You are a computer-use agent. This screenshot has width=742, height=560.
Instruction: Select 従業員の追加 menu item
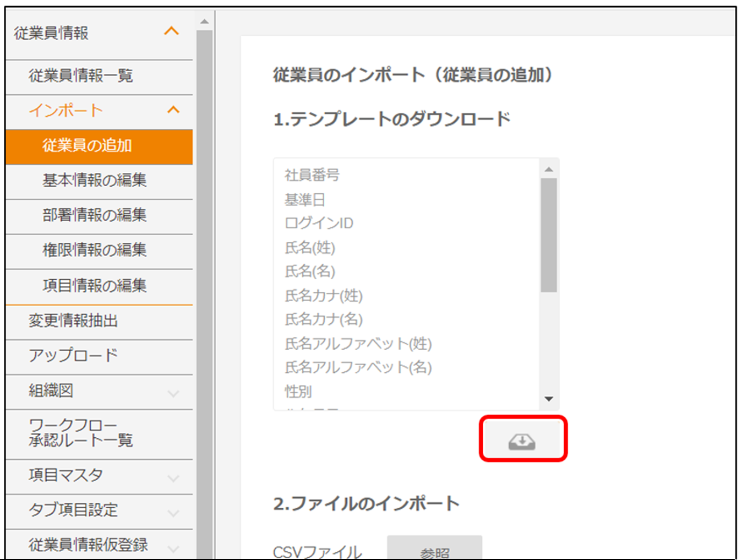87,146
